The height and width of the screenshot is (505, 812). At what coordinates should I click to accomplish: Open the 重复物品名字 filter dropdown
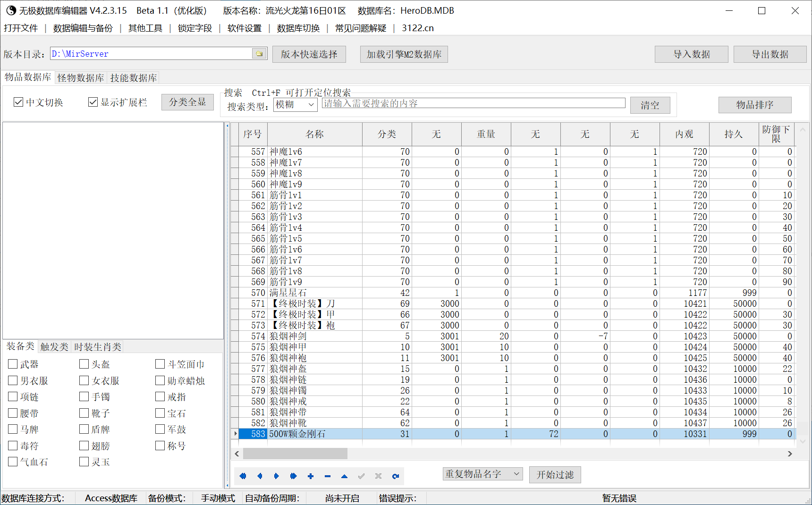482,473
